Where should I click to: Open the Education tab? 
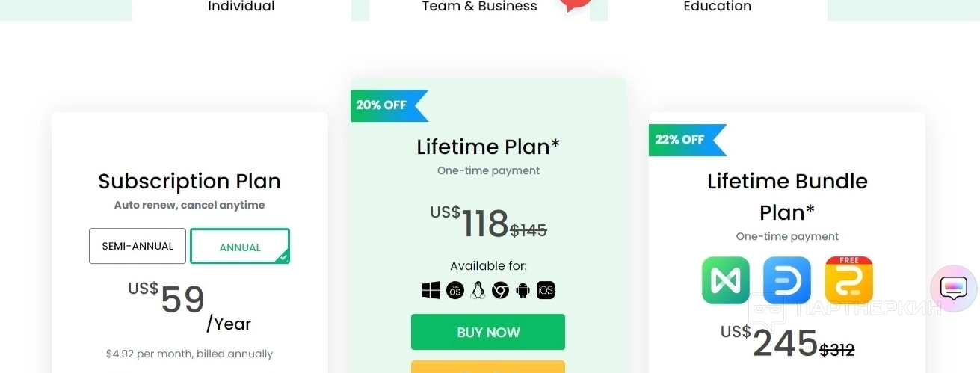[x=717, y=7]
